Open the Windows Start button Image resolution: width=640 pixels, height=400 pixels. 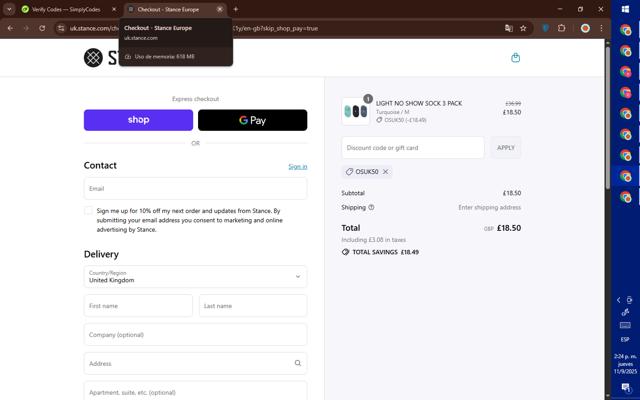pyautogui.click(x=625, y=9)
